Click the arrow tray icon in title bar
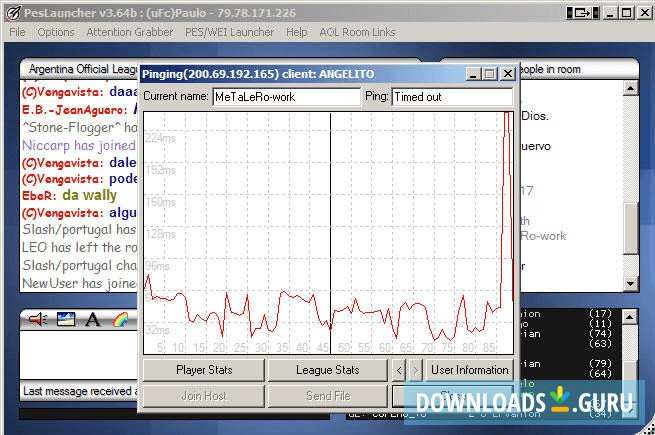The image size is (655, 435). click(583, 13)
